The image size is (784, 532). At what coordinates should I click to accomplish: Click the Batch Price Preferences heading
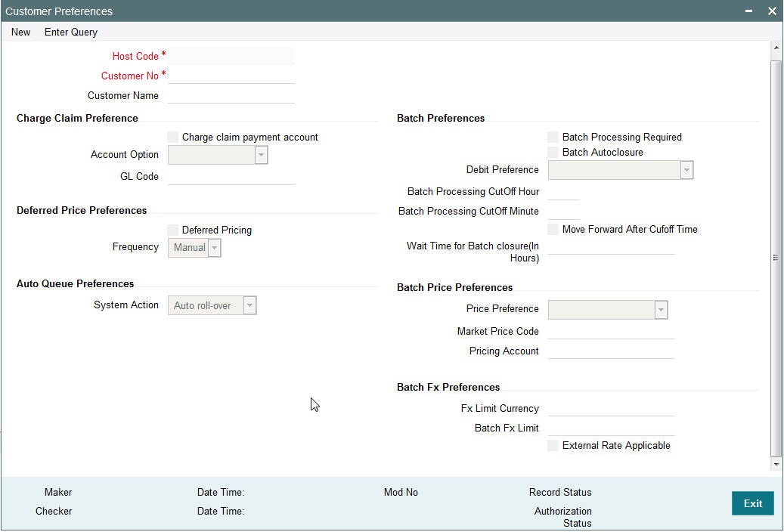click(454, 287)
